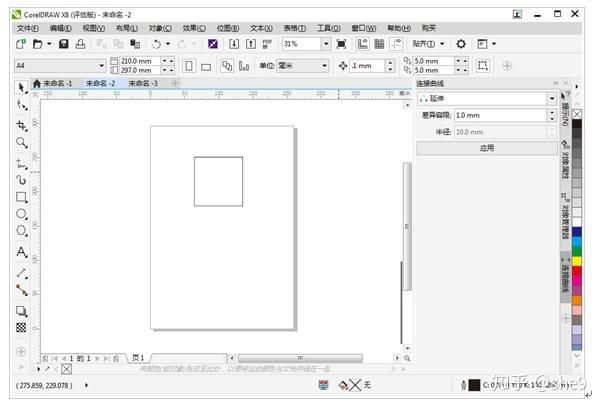602x408 pixels.
Task: Set page orientation to landscape
Action: [x=206, y=66]
